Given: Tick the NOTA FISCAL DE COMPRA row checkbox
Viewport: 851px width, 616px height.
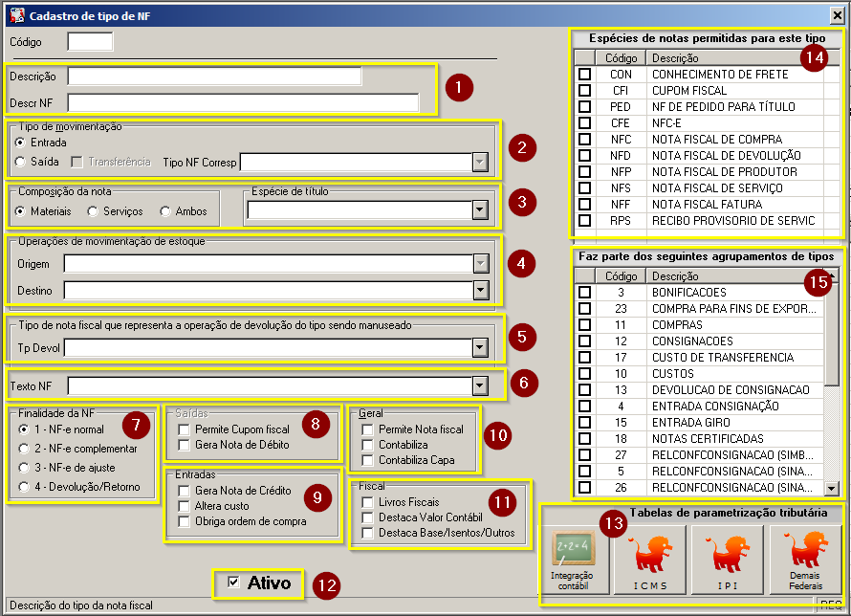Looking at the screenshot, I should [x=584, y=139].
